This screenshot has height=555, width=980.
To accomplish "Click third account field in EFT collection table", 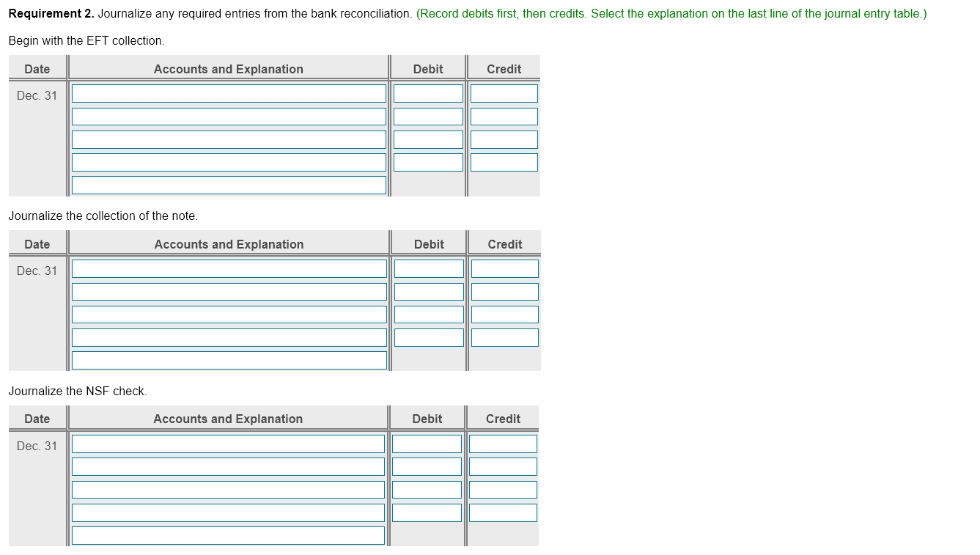I will 229,139.
